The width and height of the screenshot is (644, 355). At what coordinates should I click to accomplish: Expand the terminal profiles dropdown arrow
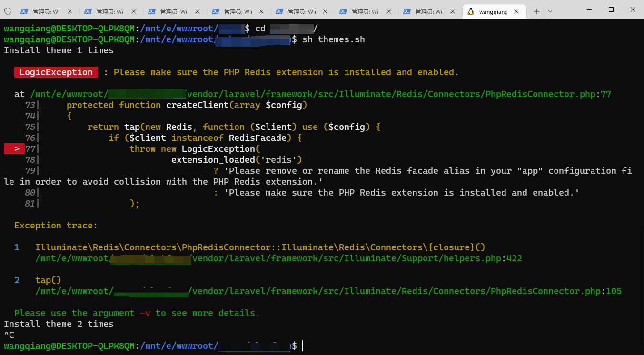tap(550, 11)
